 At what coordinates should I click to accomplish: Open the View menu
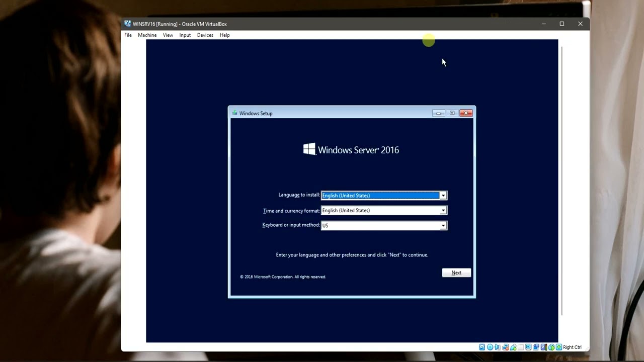[x=168, y=35]
